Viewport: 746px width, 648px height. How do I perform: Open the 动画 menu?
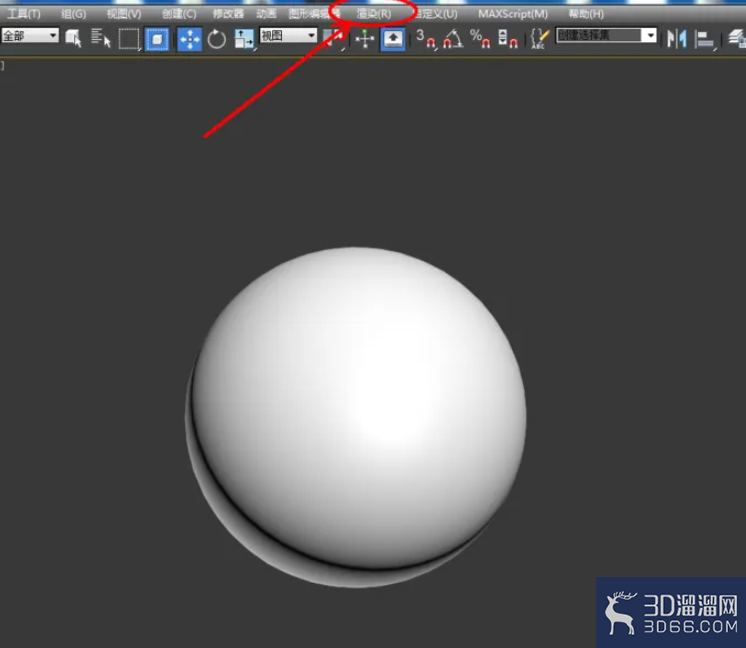click(x=266, y=14)
